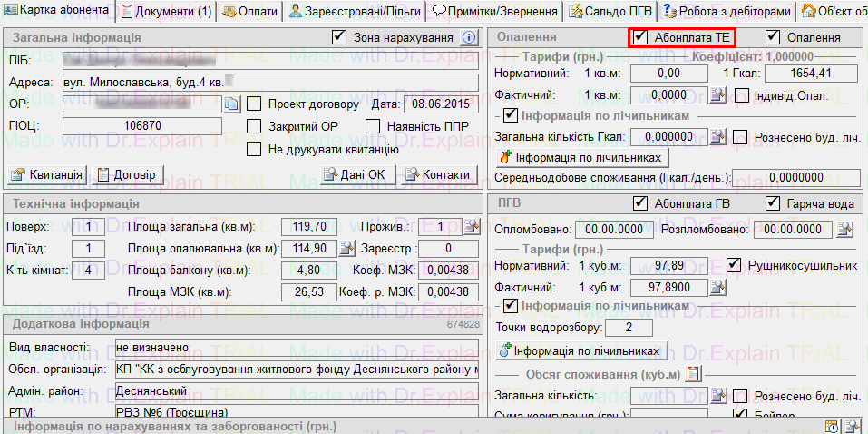Toggle the Рушникосушильник checkbox

click(x=733, y=265)
